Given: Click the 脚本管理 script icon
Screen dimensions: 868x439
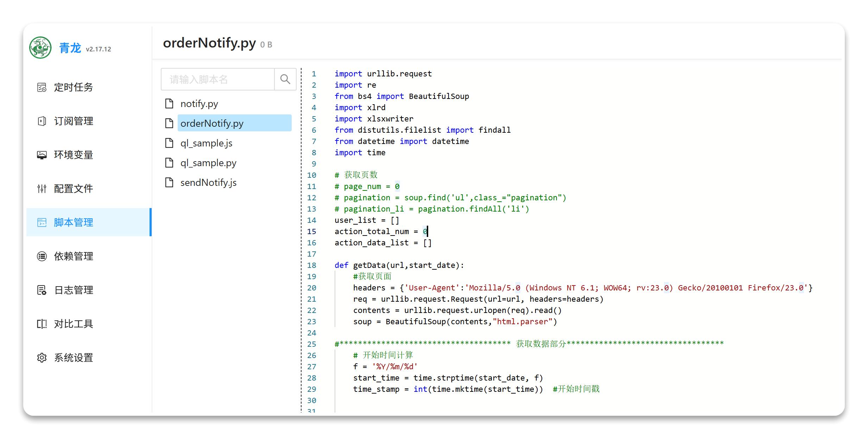Looking at the screenshot, I should [x=42, y=222].
